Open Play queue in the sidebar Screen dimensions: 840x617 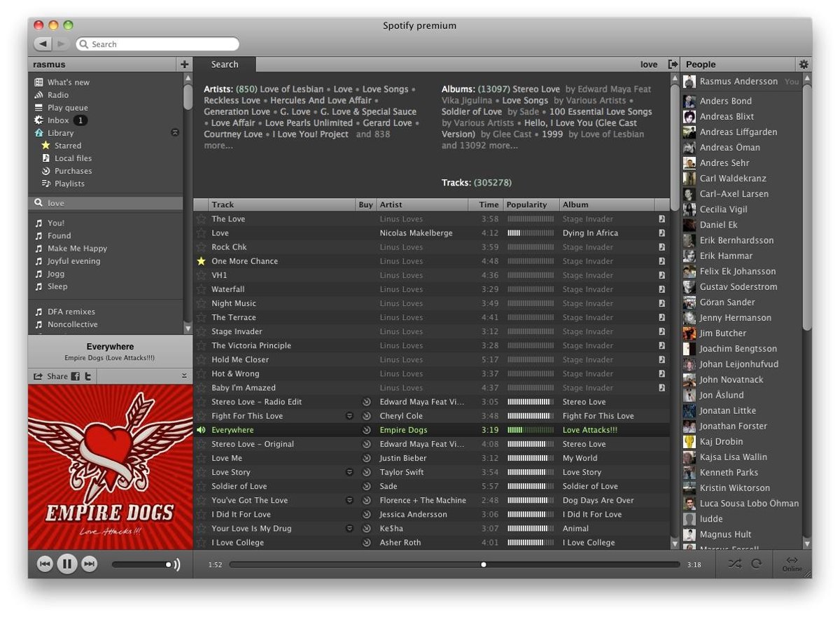(x=67, y=108)
